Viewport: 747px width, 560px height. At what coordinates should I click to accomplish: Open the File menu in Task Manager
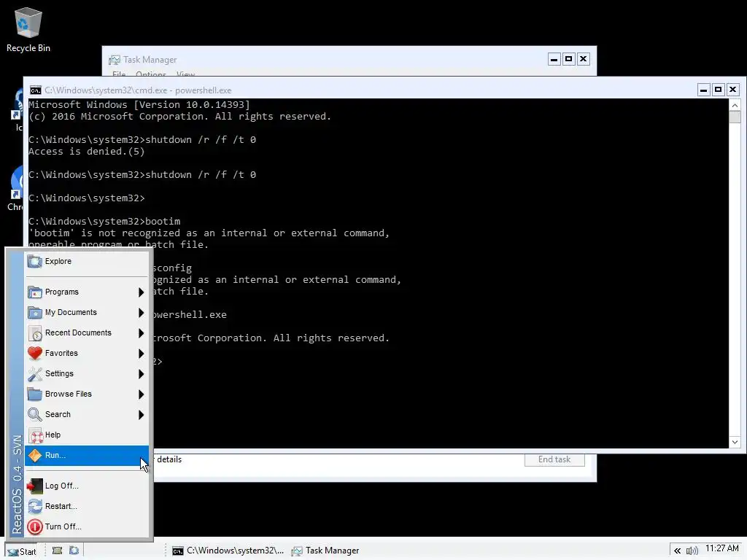click(x=119, y=74)
